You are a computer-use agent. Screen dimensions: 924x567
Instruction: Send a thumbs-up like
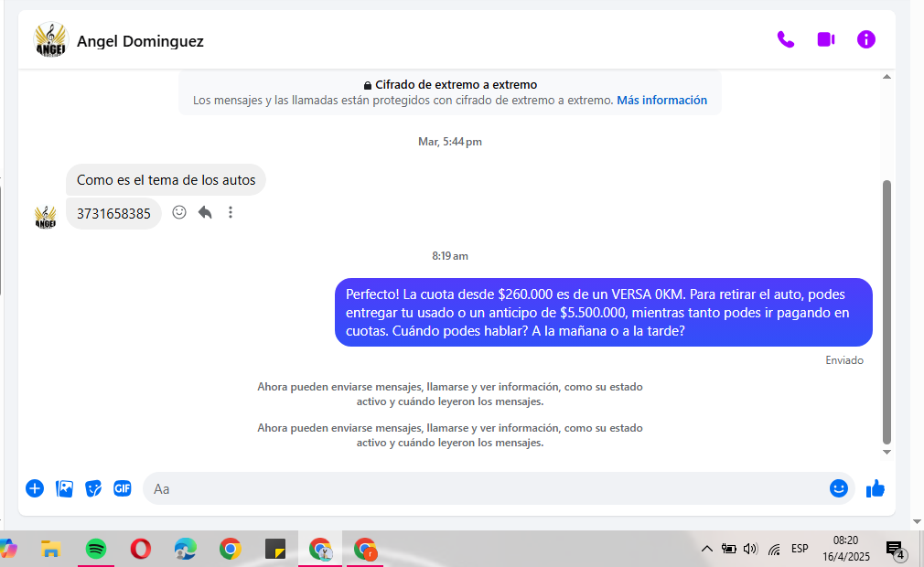tap(876, 488)
